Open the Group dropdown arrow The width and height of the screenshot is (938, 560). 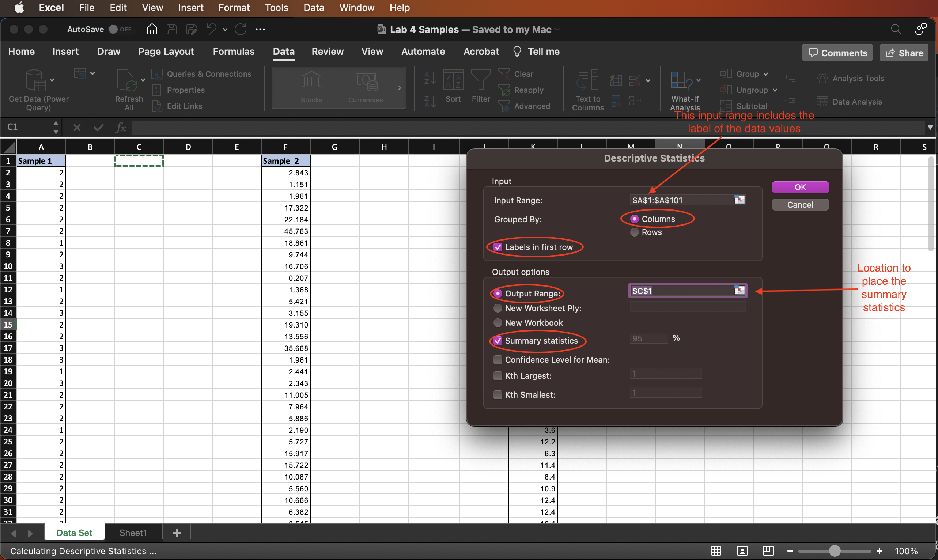pyautogui.click(x=765, y=74)
